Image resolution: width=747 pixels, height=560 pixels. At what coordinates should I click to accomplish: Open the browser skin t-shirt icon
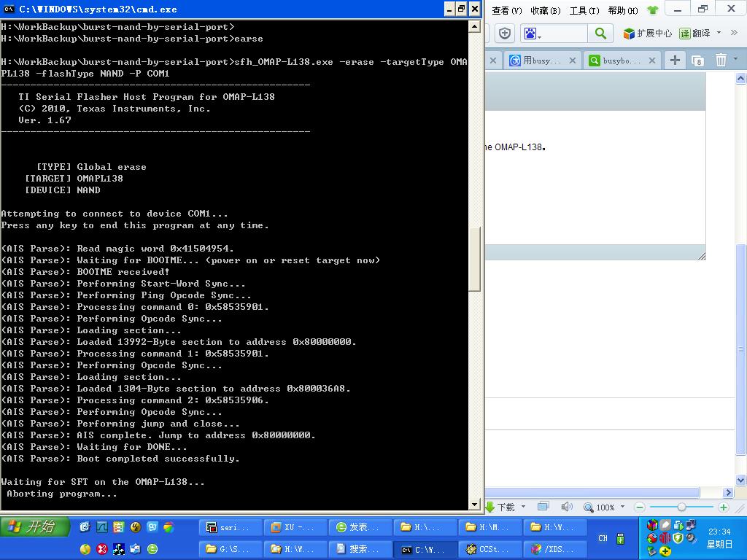point(653,10)
